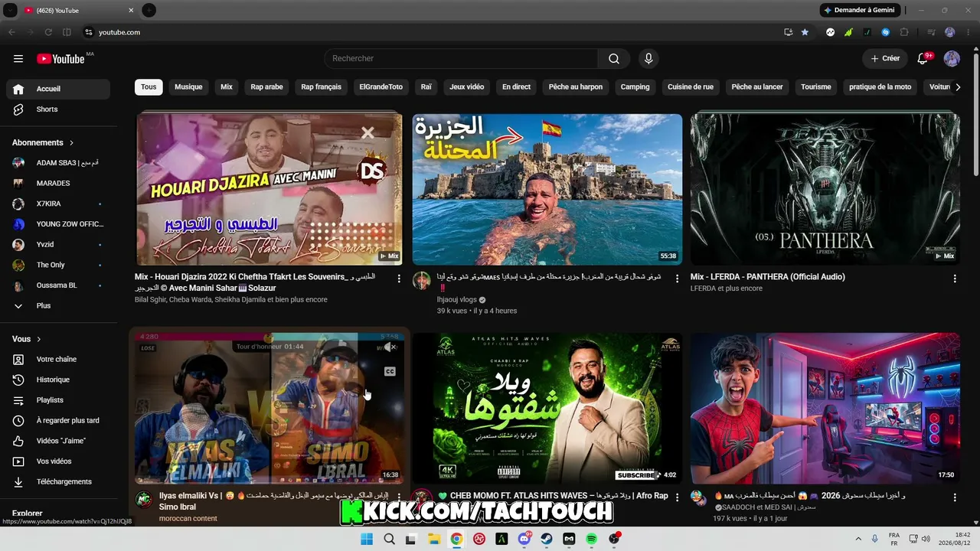Open ADAM SBA3 subscription channel
Viewport: 980px width, 551px height.
coord(58,163)
